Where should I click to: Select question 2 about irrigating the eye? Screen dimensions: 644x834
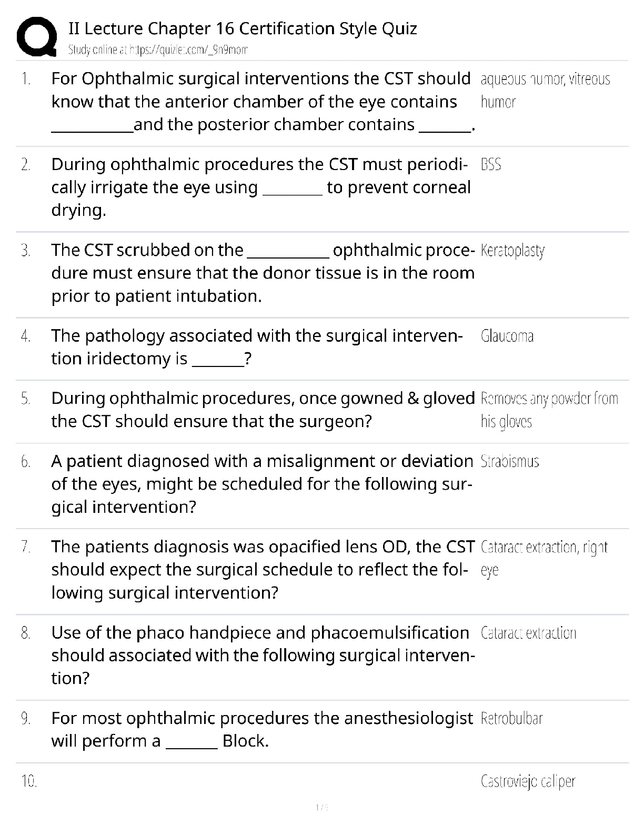pos(260,187)
